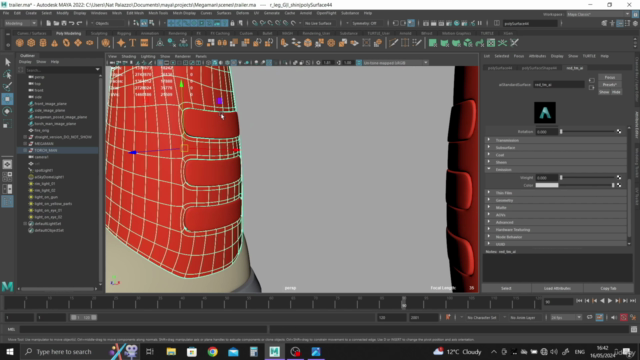Click the Bridge shelf icon
The width and height of the screenshot is (640, 360).
tap(296, 43)
